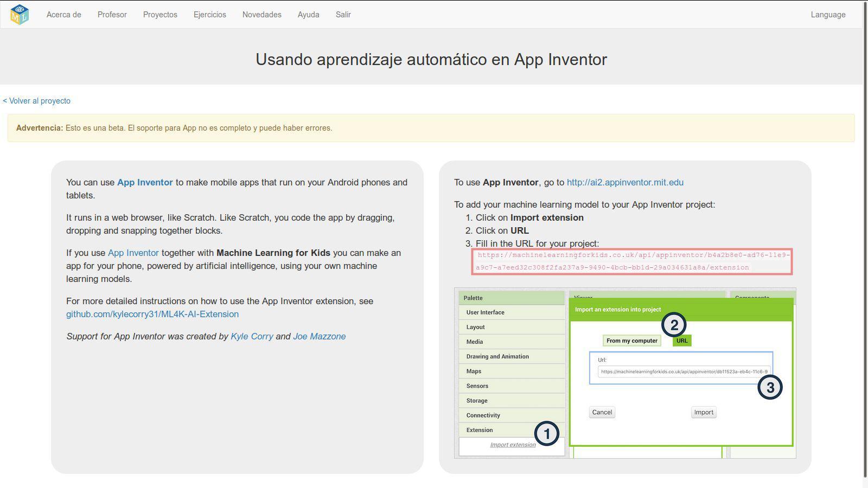Click the project extension URL text
Image resolution: width=868 pixels, height=488 pixels.
632,261
